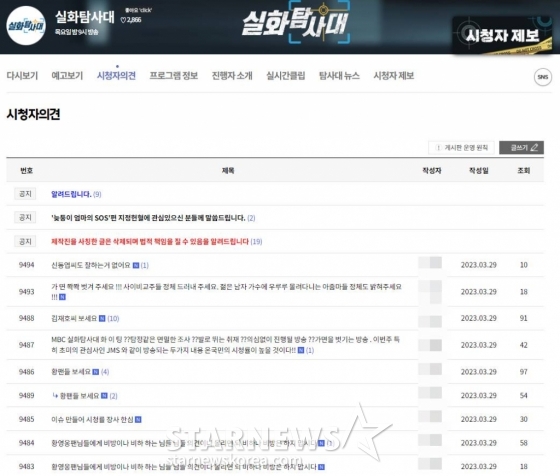The width and height of the screenshot is (560, 476).
Task: Select the 시청자의견 tab
Action: point(116,76)
